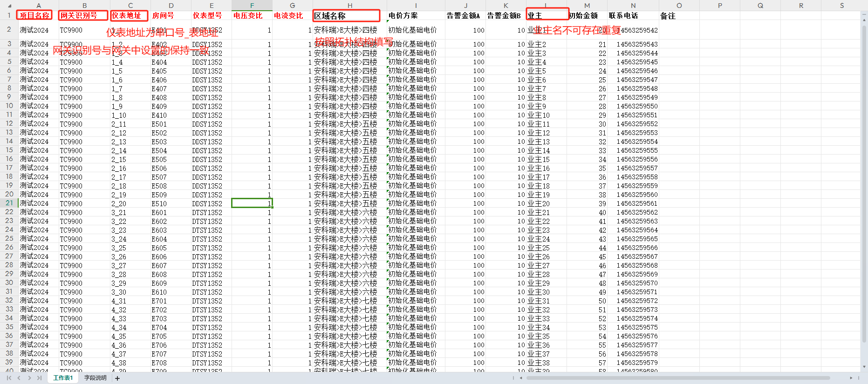This screenshot has width=868, height=384.
Task: Click the 房间号 header cell
Action: tap(171, 15)
